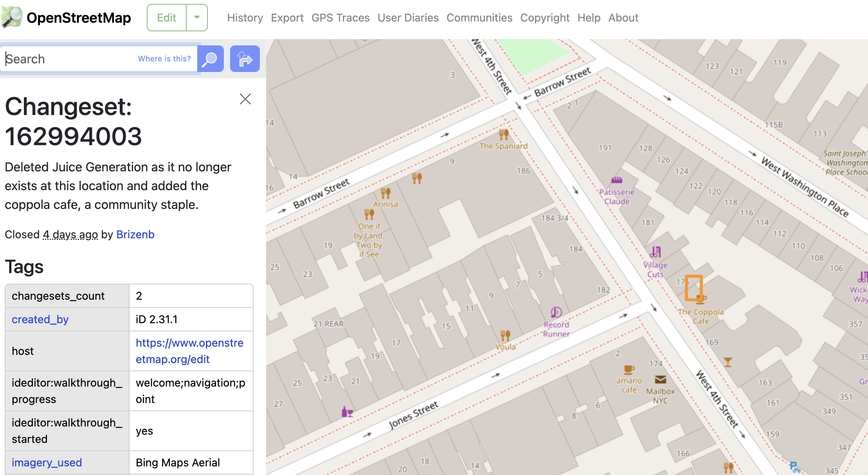Open the Export menu item

point(287,18)
